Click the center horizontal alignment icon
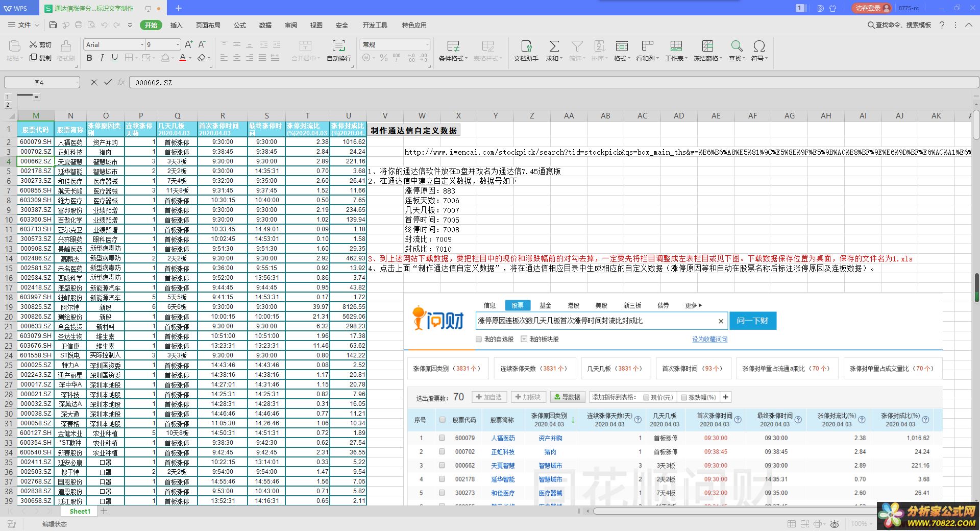The image size is (980, 531). click(237, 58)
